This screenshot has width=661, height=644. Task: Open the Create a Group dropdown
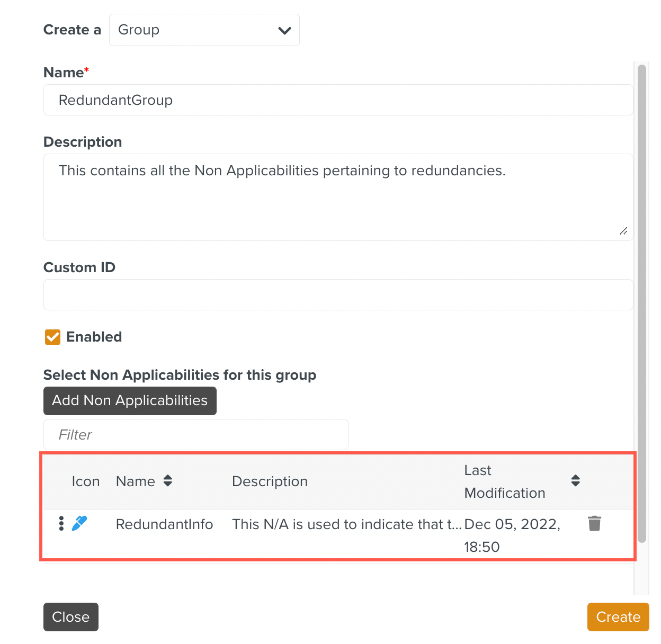tap(204, 30)
